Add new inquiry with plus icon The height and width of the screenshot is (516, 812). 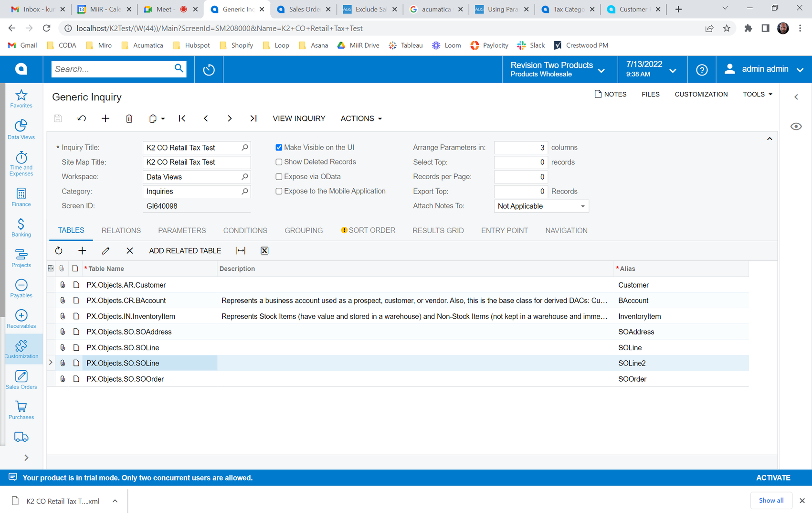coord(105,118)
